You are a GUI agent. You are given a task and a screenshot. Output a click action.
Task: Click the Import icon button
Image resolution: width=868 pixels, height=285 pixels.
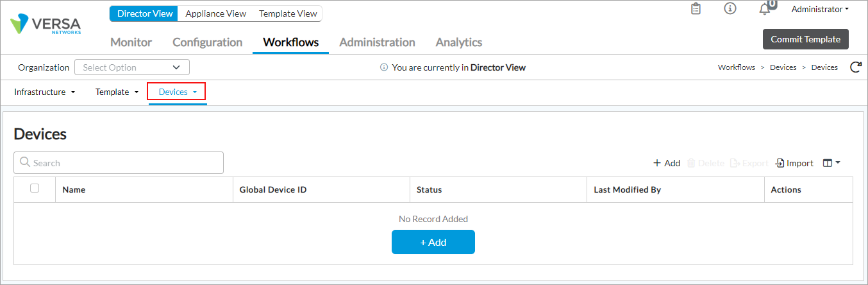794,163
